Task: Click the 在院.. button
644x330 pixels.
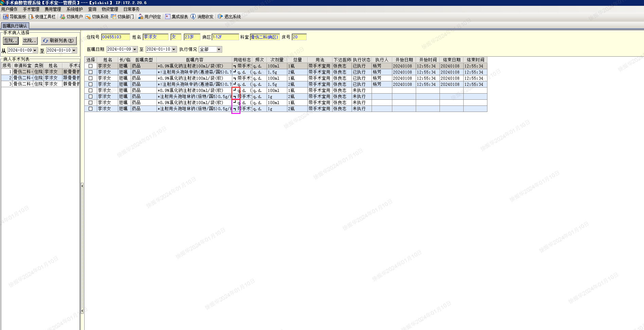Action: [x=11, y=41]
